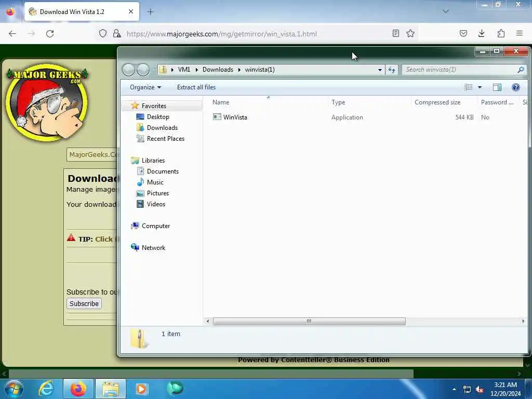Open Firefox tracking protection shield
The height and width of the screenshot is (399, 532).
[x=103, y=33]
